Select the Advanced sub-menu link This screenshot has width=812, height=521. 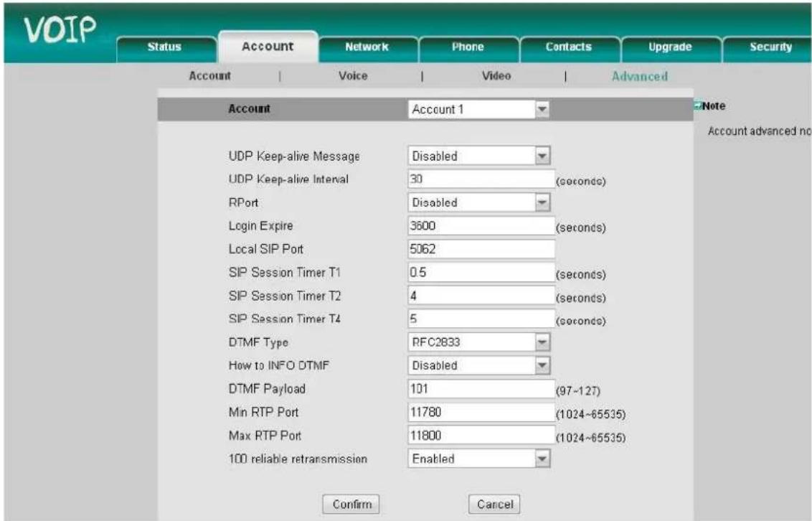640,77
